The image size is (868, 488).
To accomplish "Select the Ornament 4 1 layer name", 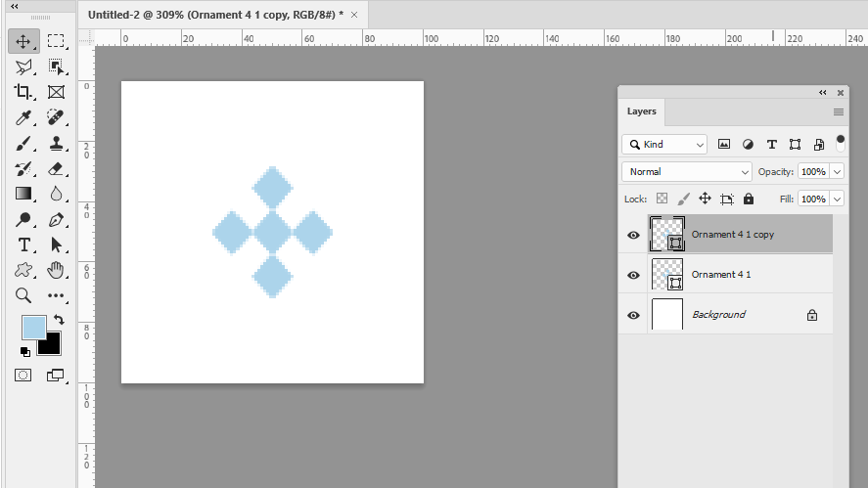I will pos(721,275).
